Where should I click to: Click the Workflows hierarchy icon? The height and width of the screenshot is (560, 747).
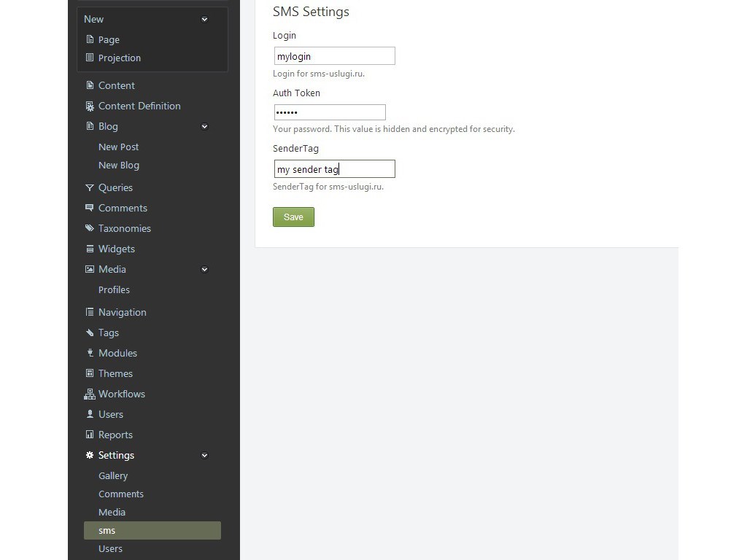(90, 394)
